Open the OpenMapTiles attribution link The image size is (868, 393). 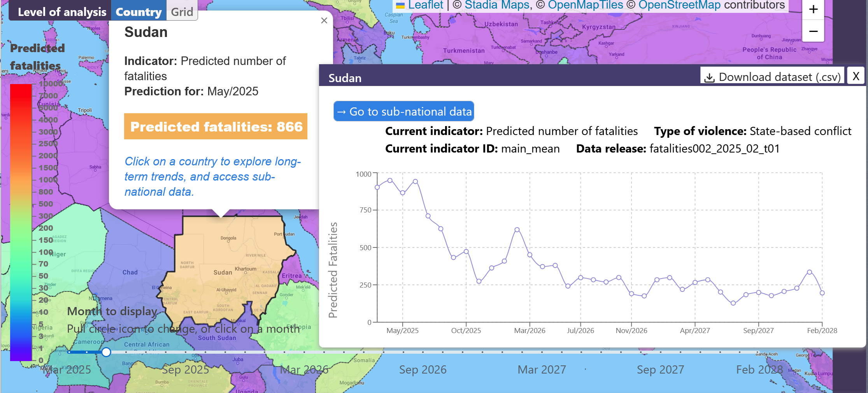click(x=585, y=5)
